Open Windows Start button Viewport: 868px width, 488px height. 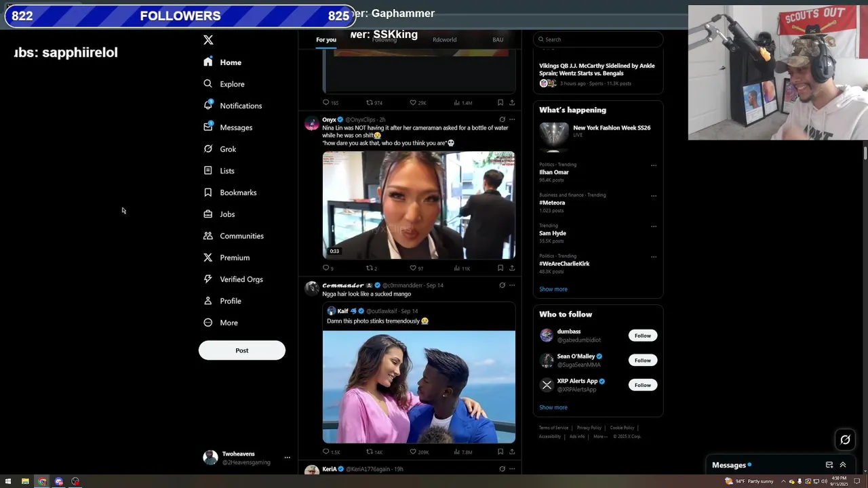click(8, 481)
